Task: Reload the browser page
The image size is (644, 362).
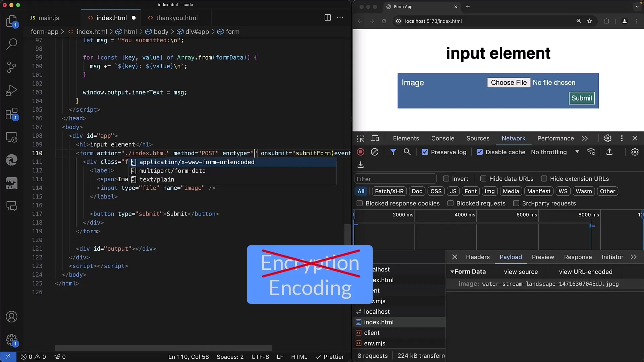Action: click(384, 21)
